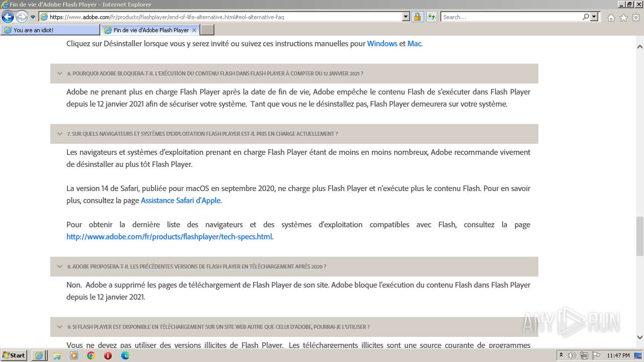Open the search provider dropdown arrow
Viewport: 644px width, 362px height.
pyautogui.click(x=594, y=17)
